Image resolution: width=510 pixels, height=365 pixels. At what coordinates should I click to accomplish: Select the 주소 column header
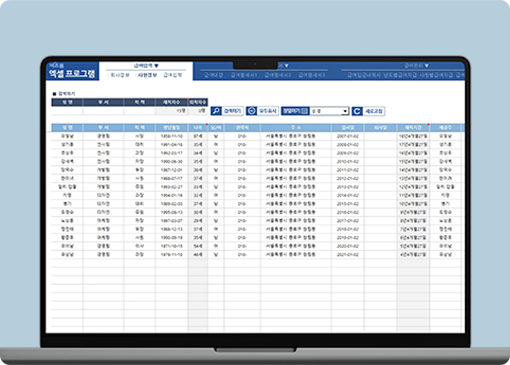(x=296, y=128)
